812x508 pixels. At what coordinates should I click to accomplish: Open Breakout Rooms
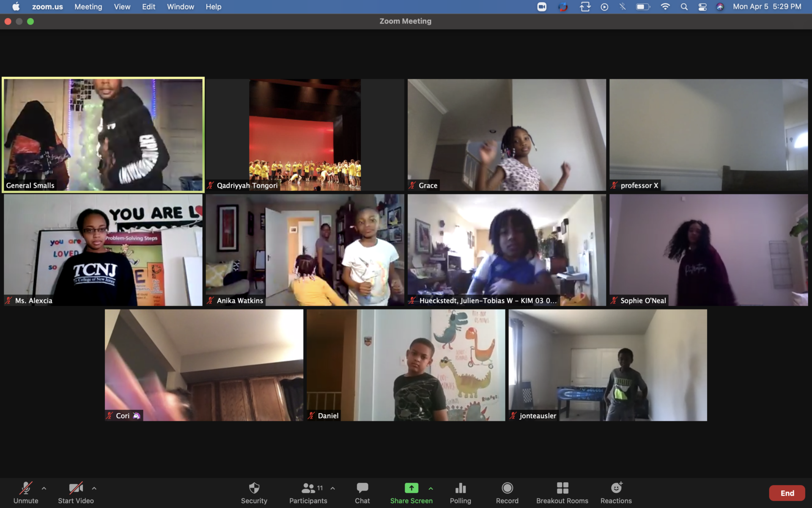562,493
